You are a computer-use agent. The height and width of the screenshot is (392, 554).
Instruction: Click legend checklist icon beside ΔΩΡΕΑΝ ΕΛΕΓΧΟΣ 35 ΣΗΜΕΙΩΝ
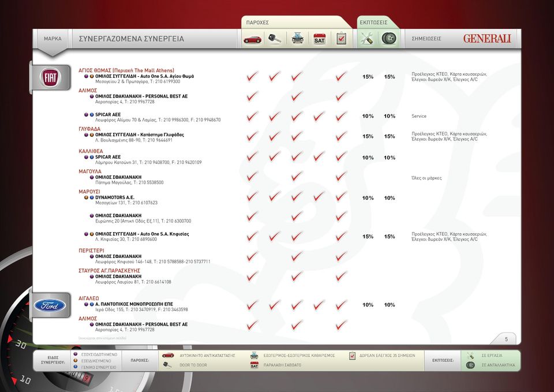[x=352, y=356]
